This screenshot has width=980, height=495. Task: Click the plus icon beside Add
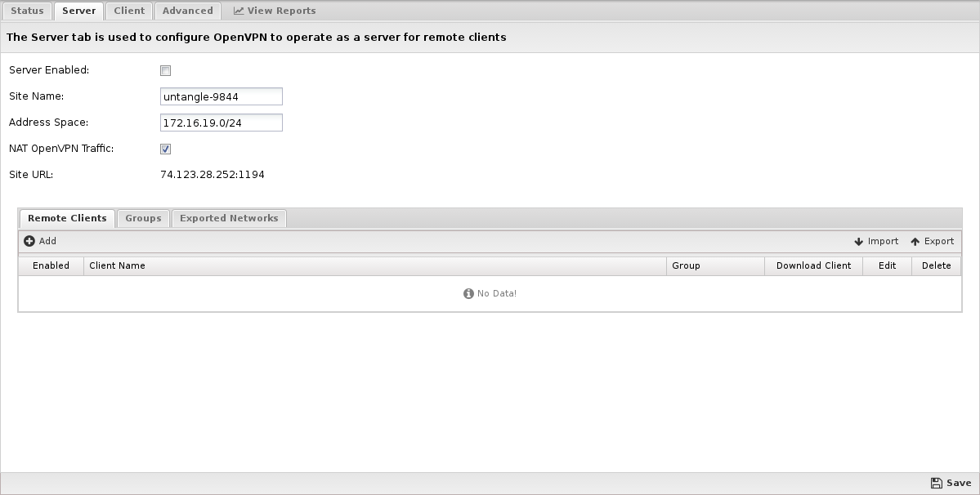coord(29,241)
